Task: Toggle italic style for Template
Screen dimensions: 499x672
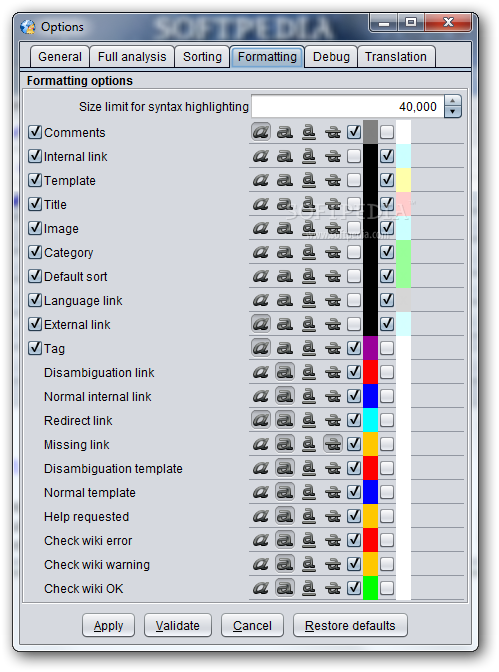Action: tap(261, 180)
